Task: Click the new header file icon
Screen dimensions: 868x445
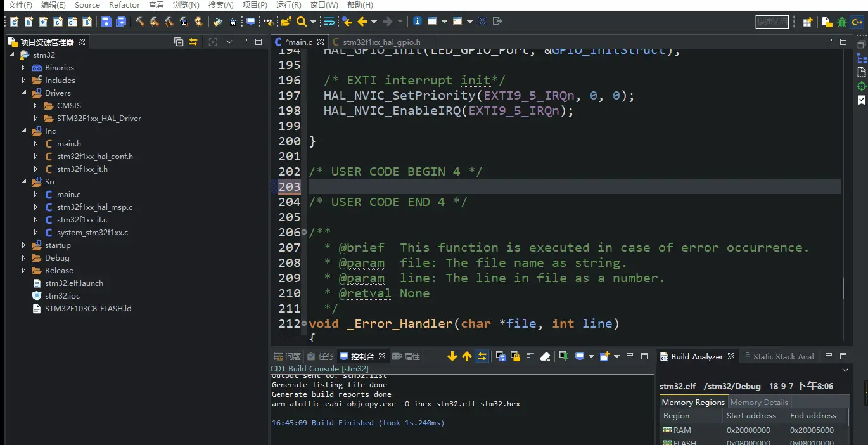Action: (x=29, y=22)
